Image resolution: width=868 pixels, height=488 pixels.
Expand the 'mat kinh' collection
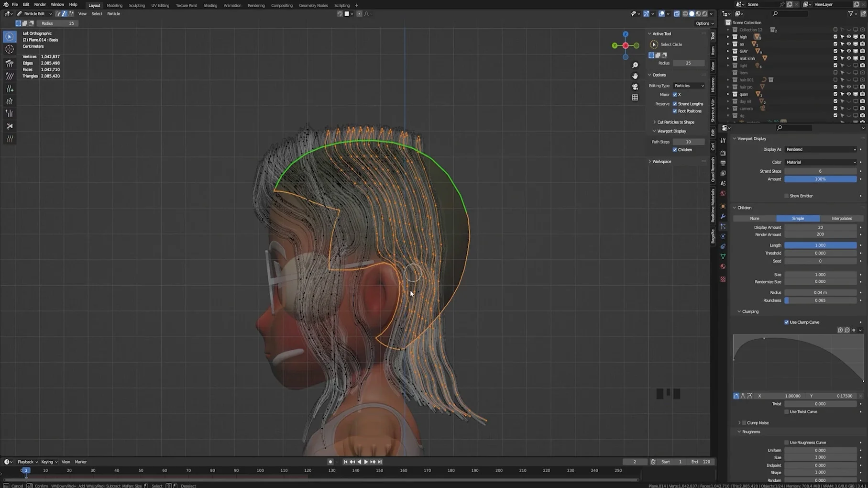point(728,58)
